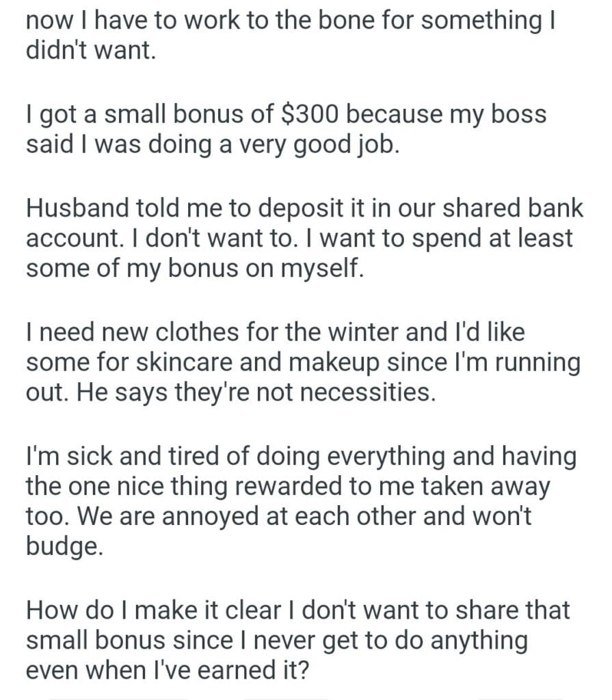Select the line "didn't want."
The image size is (612, 700).
pyautogui.click(x=91, y=51)
